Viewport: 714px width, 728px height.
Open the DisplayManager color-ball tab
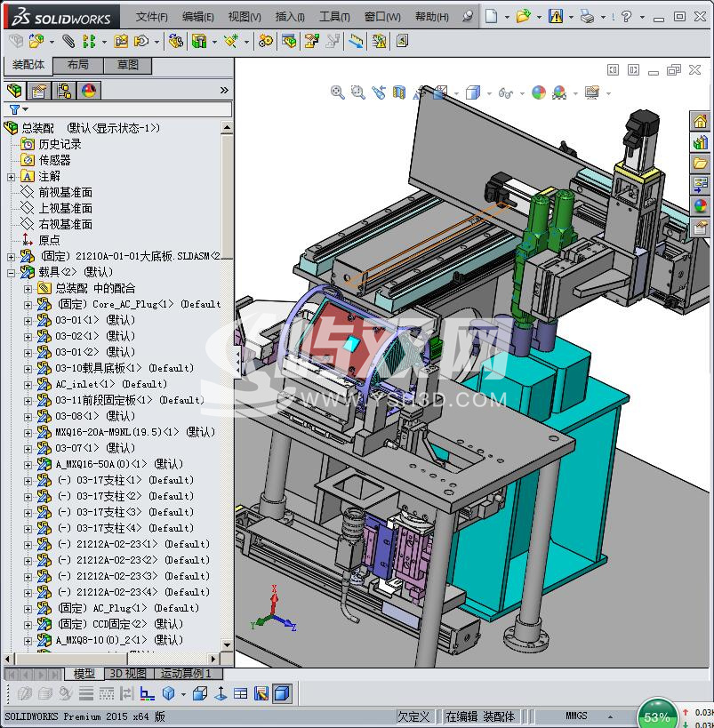89,90
